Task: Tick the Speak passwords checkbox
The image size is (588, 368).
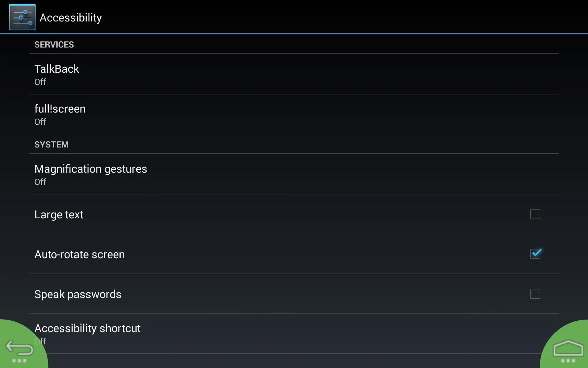Action: (x=535, y=294)
